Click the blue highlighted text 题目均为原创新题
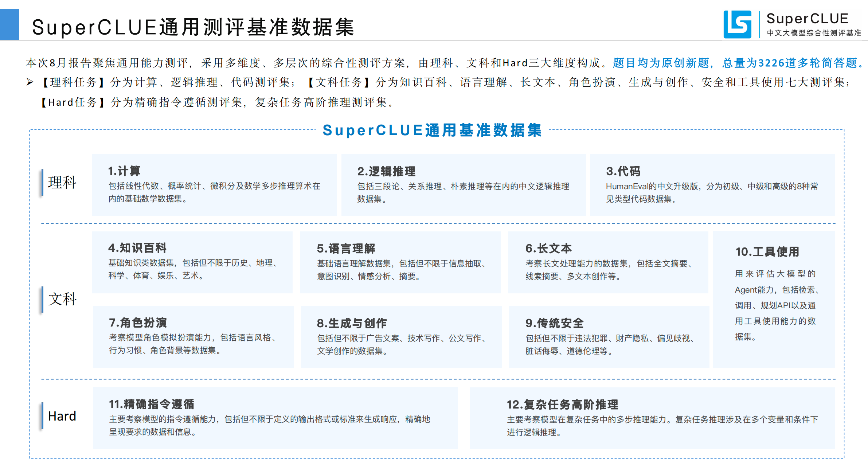Image resolution: width=868 pixels, height=465 pixels. tap(661, 63)
